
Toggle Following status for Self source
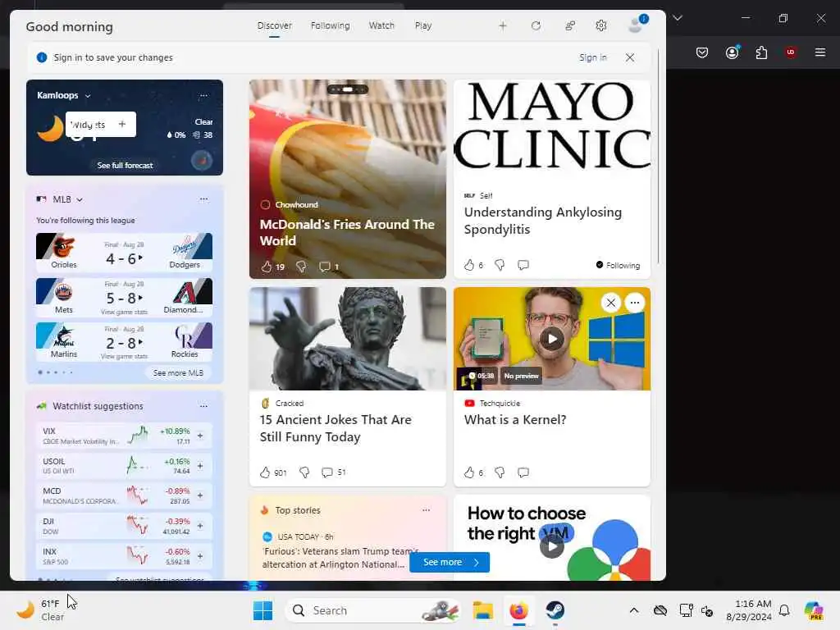[618, 265]
